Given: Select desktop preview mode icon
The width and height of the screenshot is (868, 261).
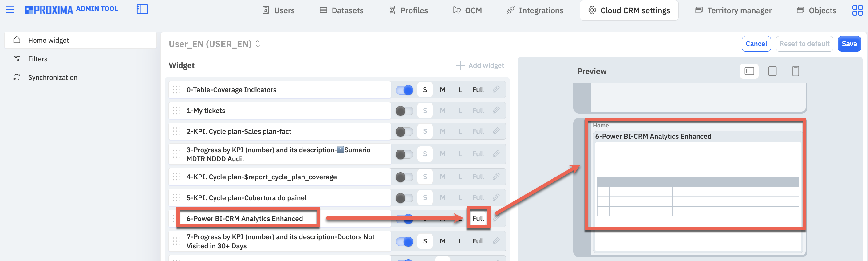Looking at the screenshot, I should pos(749,71).
